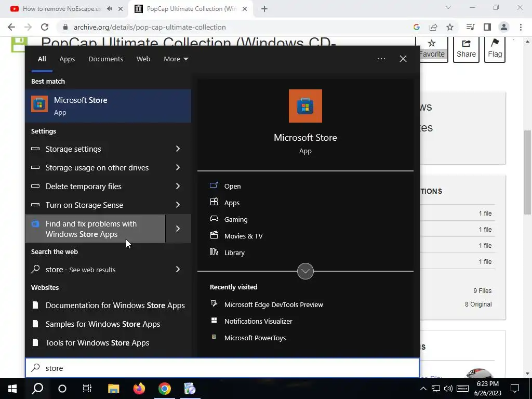
Task: Open Task View on the taskbar
Action: point(87,389)
